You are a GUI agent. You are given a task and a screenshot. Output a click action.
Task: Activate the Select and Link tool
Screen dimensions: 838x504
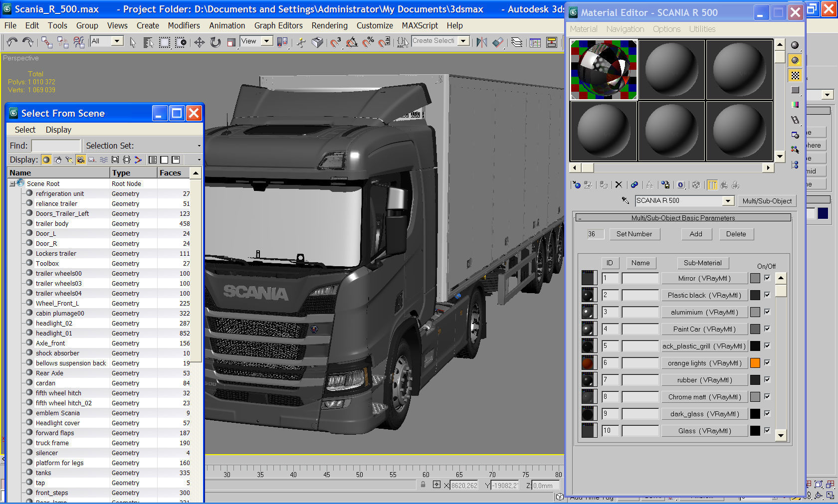pos(47,42)
